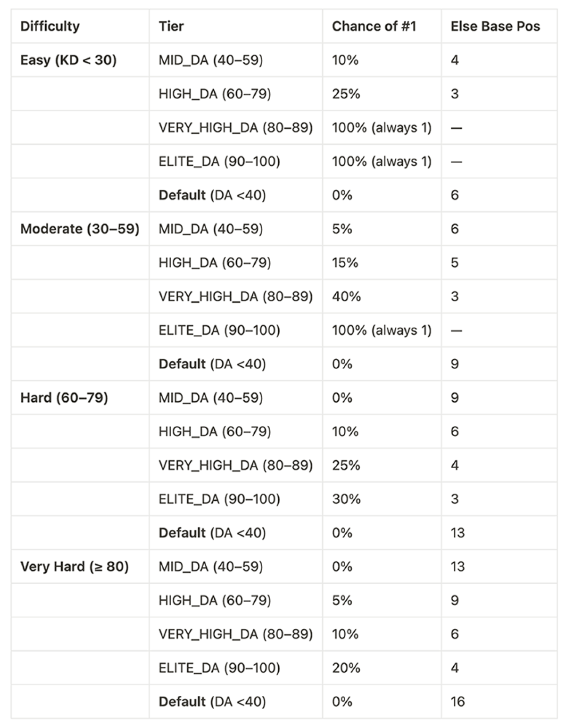
Task: Select the base position 16 cell
Action: point(458,702)
